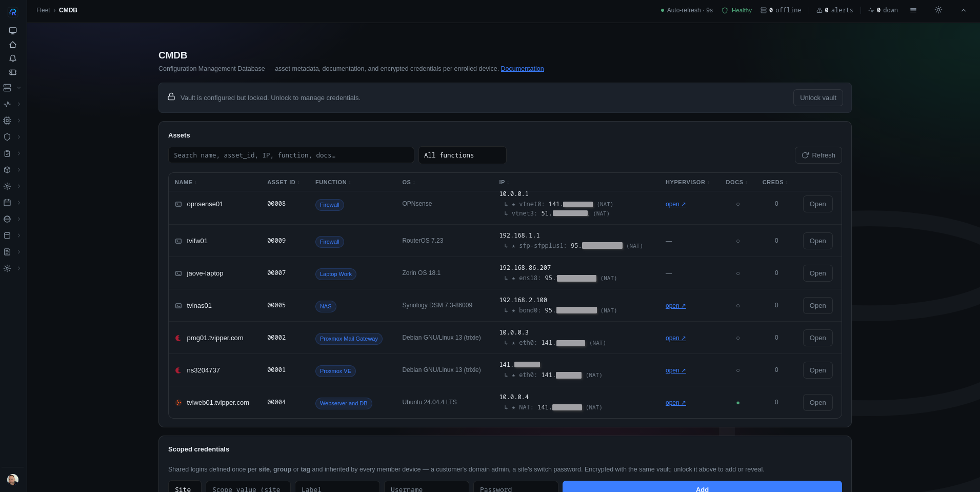Open the hypervisor link for opnsense01

click(675, 204)
